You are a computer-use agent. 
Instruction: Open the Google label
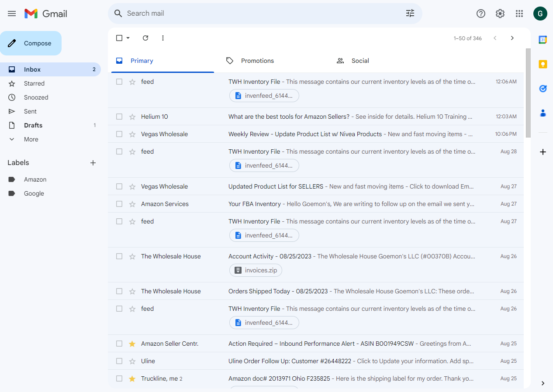click(x=50, y=193)
